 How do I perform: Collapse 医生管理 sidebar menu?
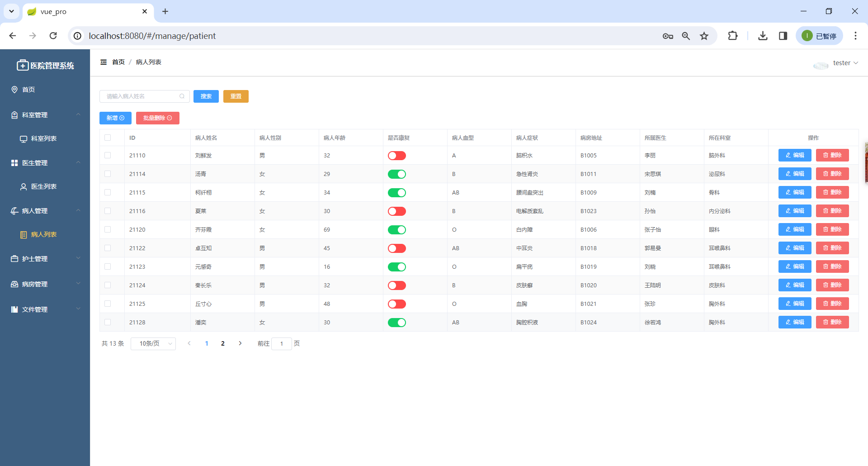tap(45, 163)
